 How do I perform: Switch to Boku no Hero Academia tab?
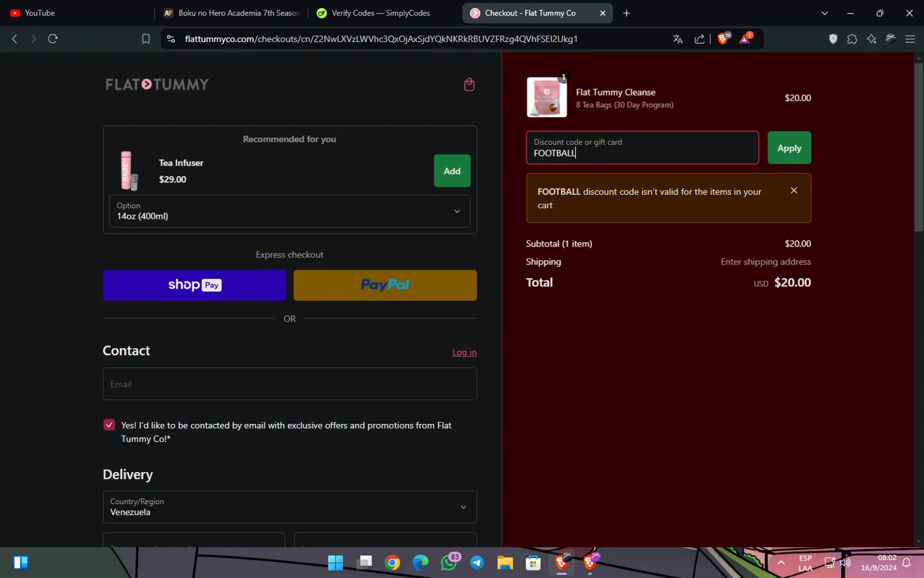[232, 13]
